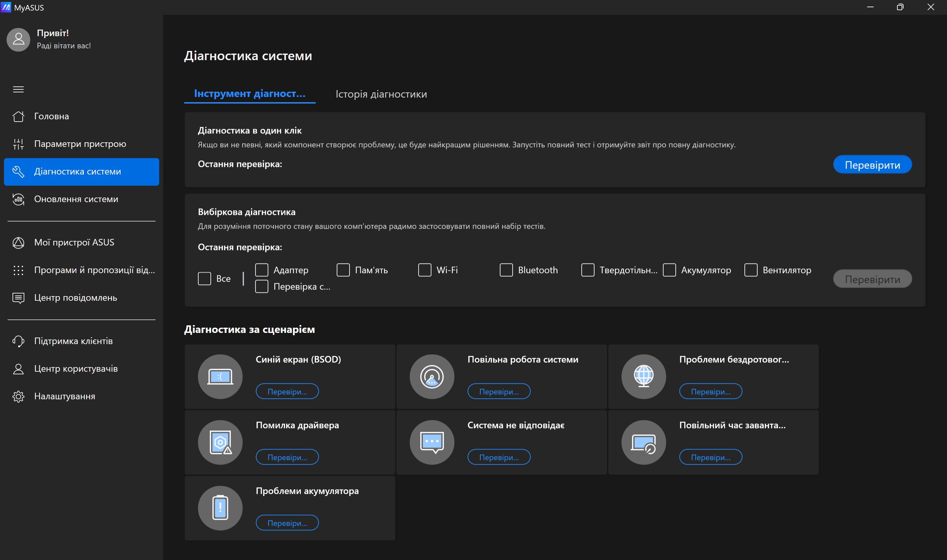
Task: Click the user avatar icon
Action: pyautogui.click(x=18, y=39)
